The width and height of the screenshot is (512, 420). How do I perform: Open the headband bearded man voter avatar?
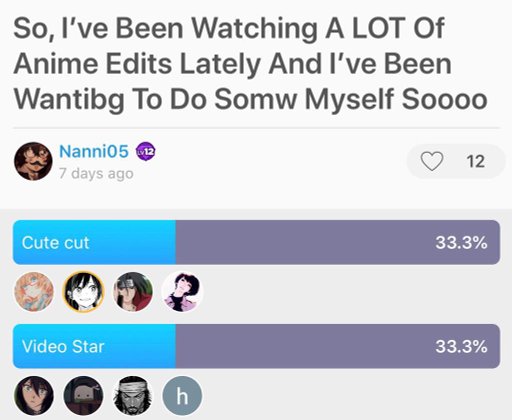click(x=133, y=396)
